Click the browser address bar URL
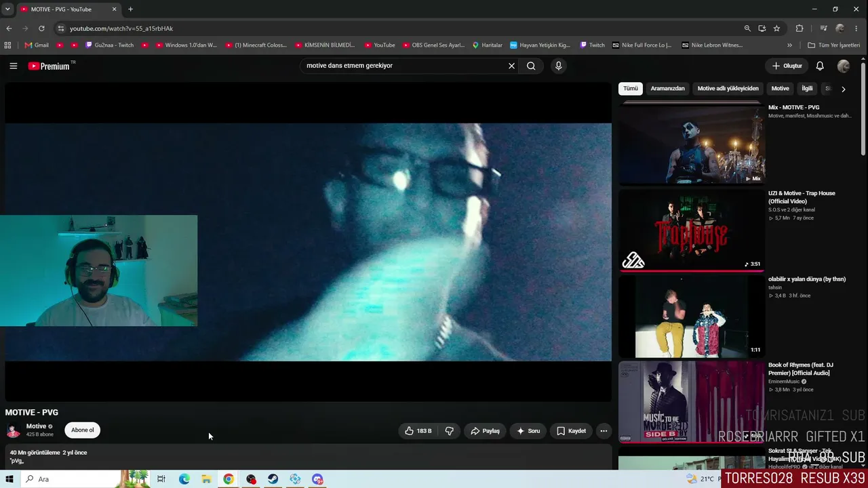This screenshot has height=488, width=868. 121,28
